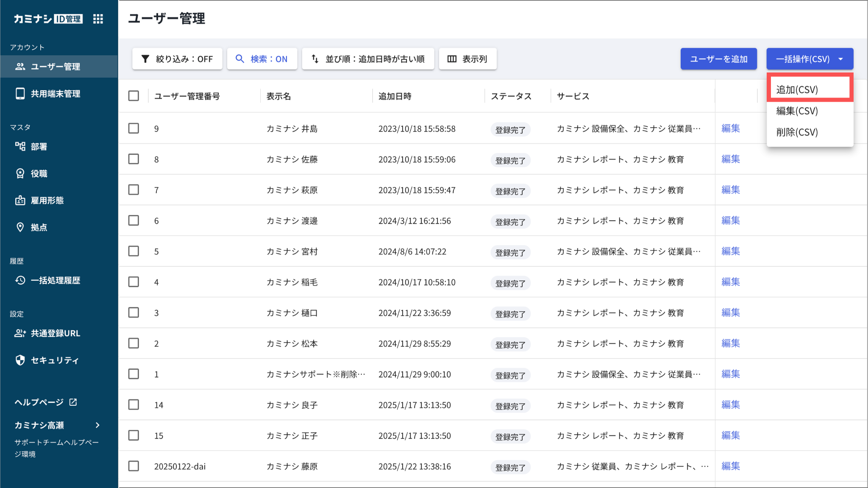Collapse the 一括操作(CSV) dropdown button
The image size is (868, 488).
pos(810,59)
